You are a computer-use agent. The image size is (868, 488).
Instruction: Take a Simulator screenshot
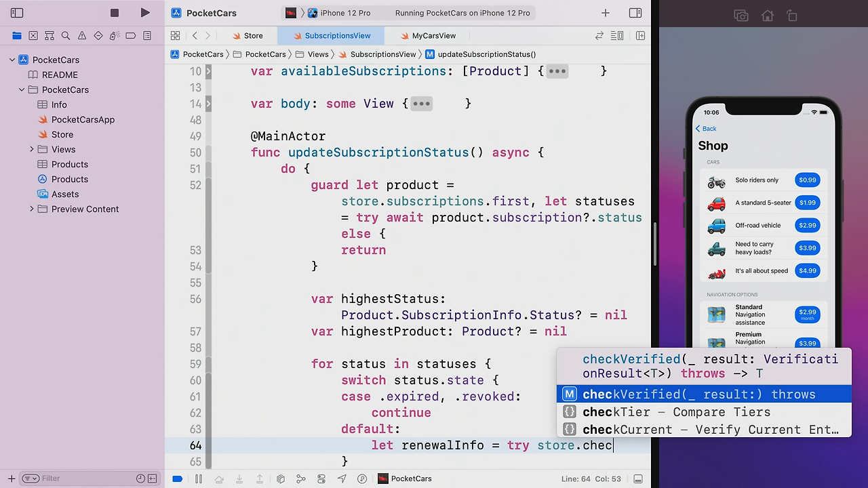coord(741,16)
